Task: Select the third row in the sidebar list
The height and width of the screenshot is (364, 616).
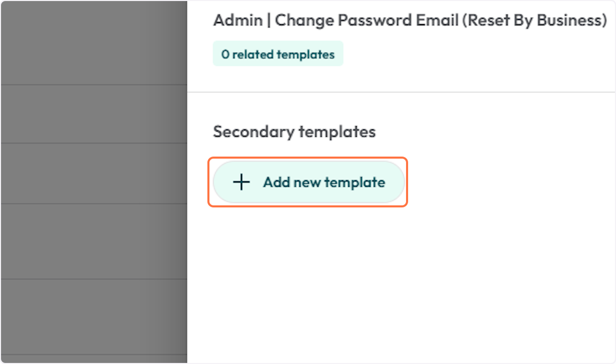Action: pos(92,174)
